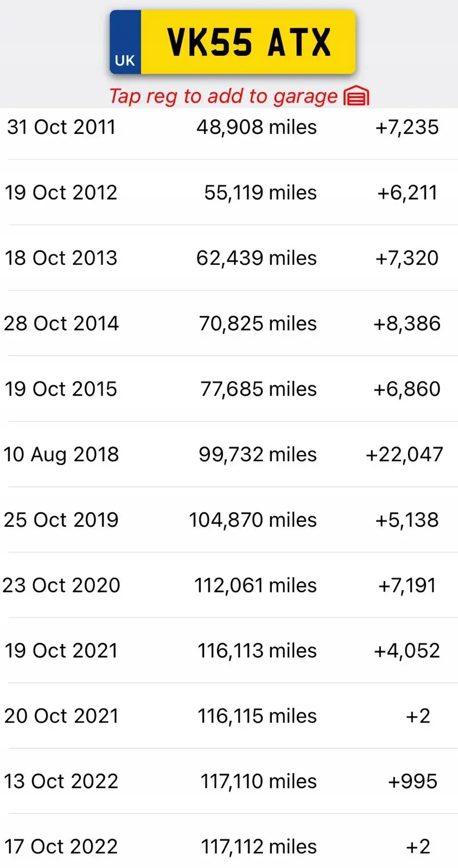Tap the 10 Aug 2018 date
The image size is (458, 868).
[x=61, y=455]
